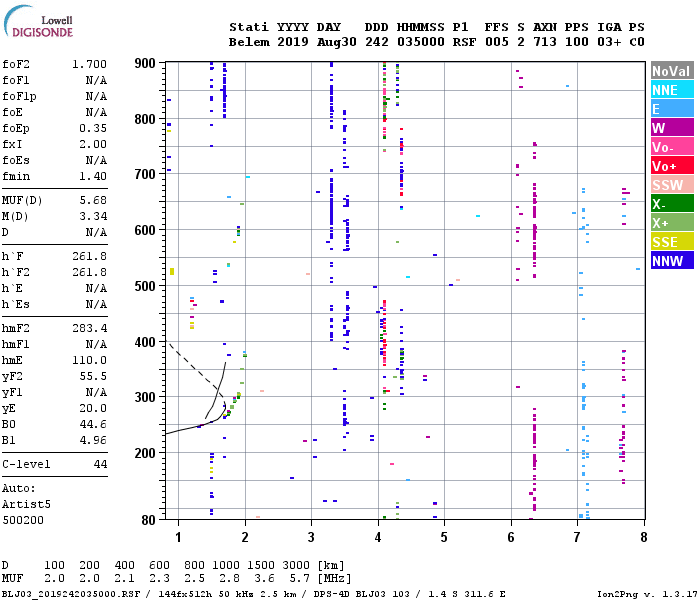Click the date Aug30 in header
700x600 pixels.
337,42
